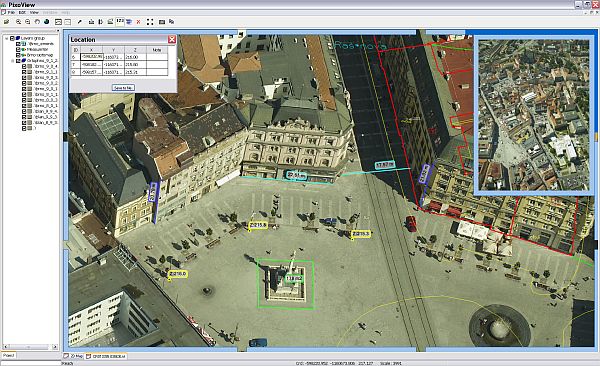Image resolution: width=600 pixels, height=366 pixels.
Task: Select the Zoom In magnifier tool
Action: (x=18, y=22)
